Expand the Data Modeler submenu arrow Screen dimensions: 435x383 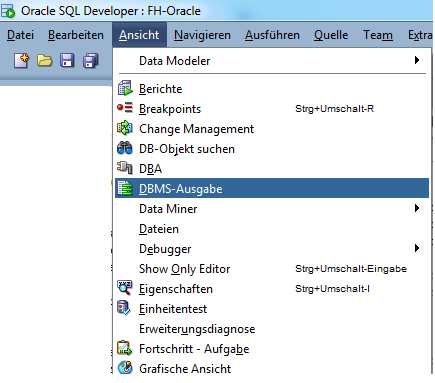[417, 60]
